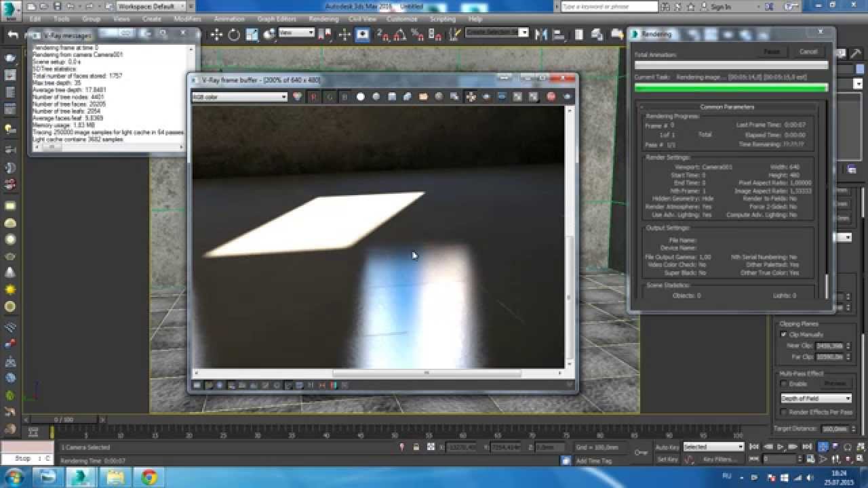Open the Windows Start menu
The height and width of the screenshot is (488, 868).
[x=14, y=477]
